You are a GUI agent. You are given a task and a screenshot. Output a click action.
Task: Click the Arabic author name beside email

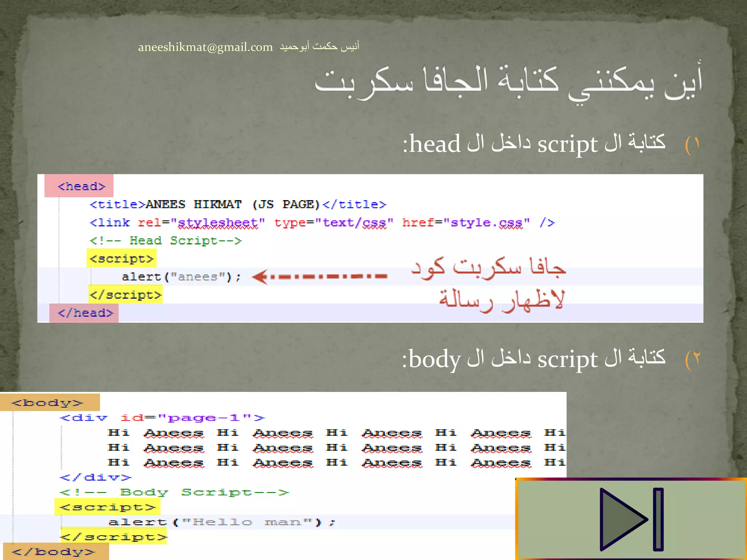pos(320,46)
